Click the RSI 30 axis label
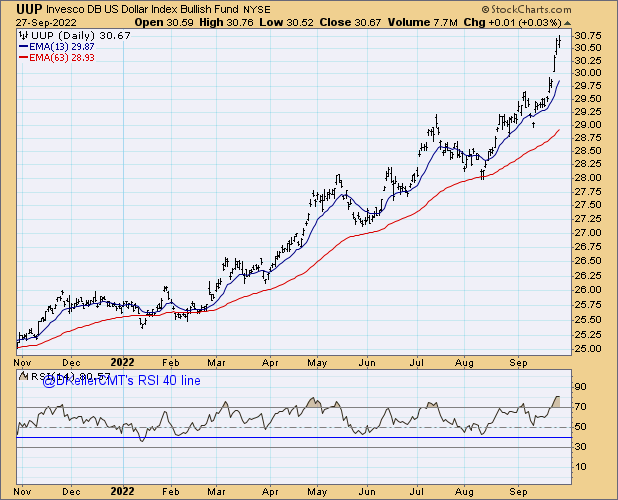This screenshot has height=500, width=618. coord(581,447)
